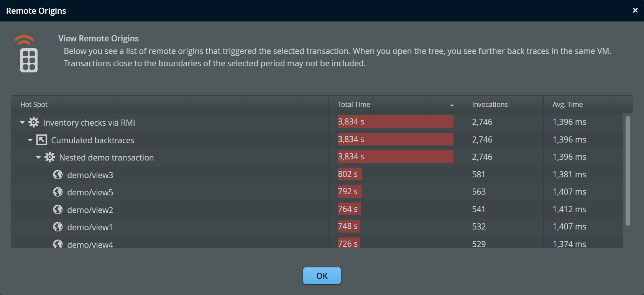Viewport: 644px width, 295px height.
Task: Close the Remote Origins dialog
Action: [635, 10]
